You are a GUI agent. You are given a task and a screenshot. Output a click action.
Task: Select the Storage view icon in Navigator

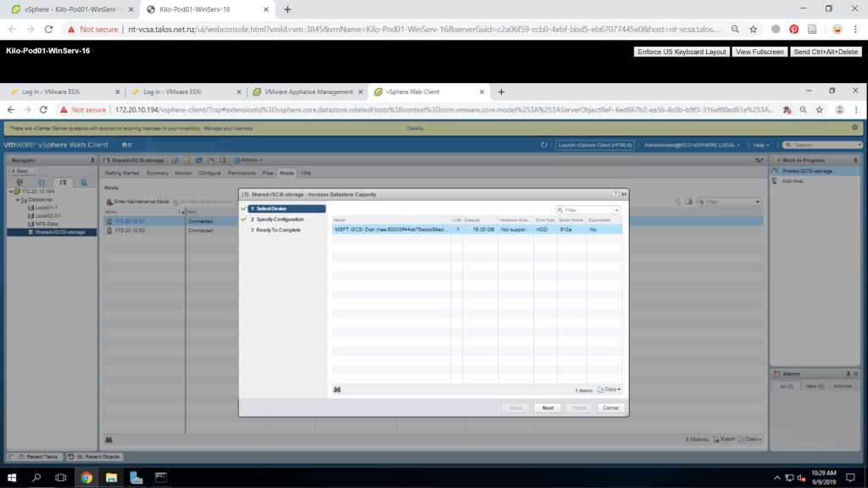click(62, 182)
